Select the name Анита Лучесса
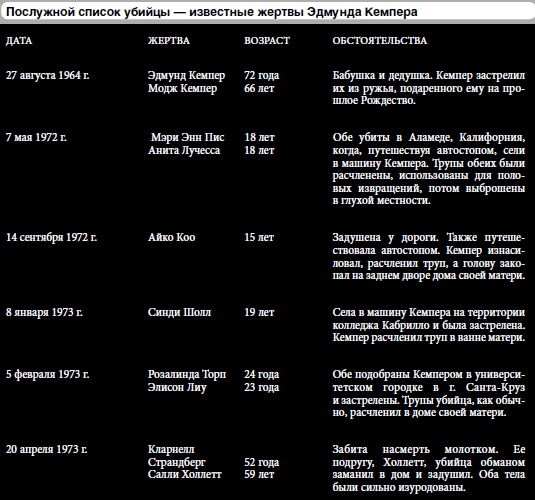This screenshot has width=535, height=500. coord(184,150)
